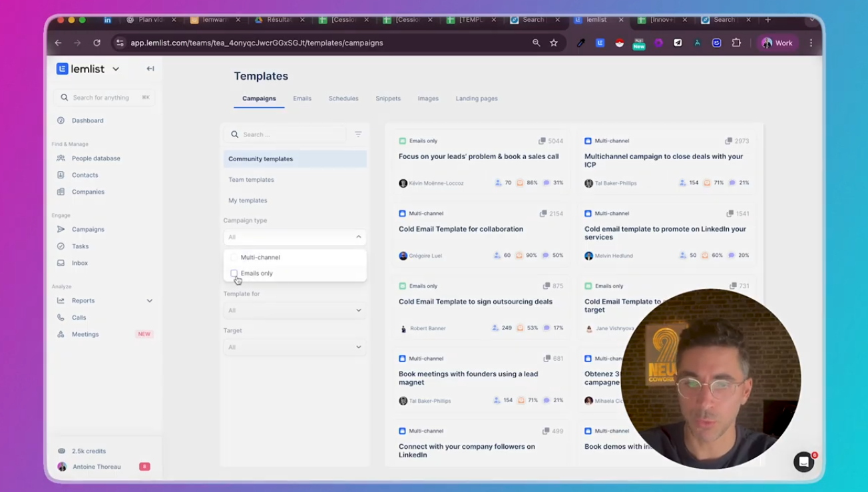Screen dimensions: 868x492
Task: Click the Companies building icon
Action: (x=61, y=192)
